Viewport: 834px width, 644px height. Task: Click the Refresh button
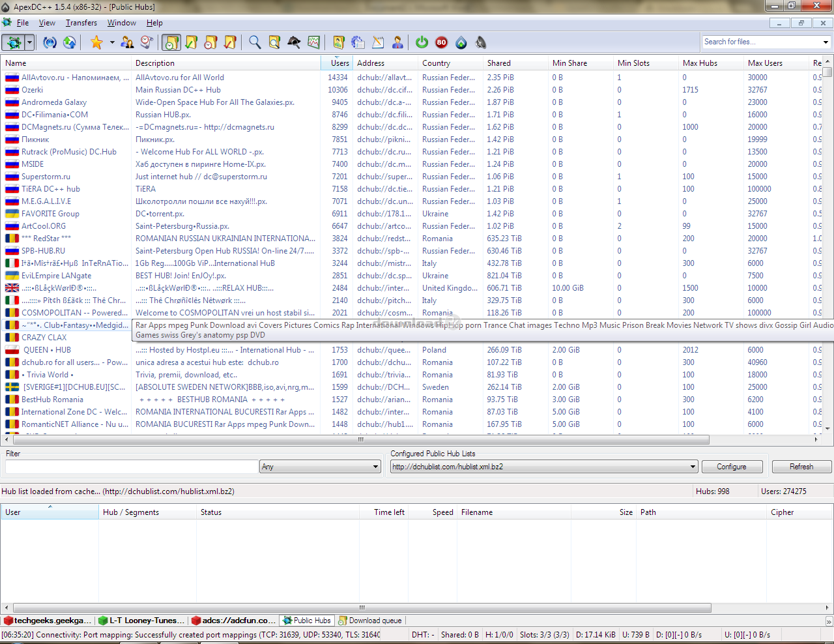(x=801, y=467)
